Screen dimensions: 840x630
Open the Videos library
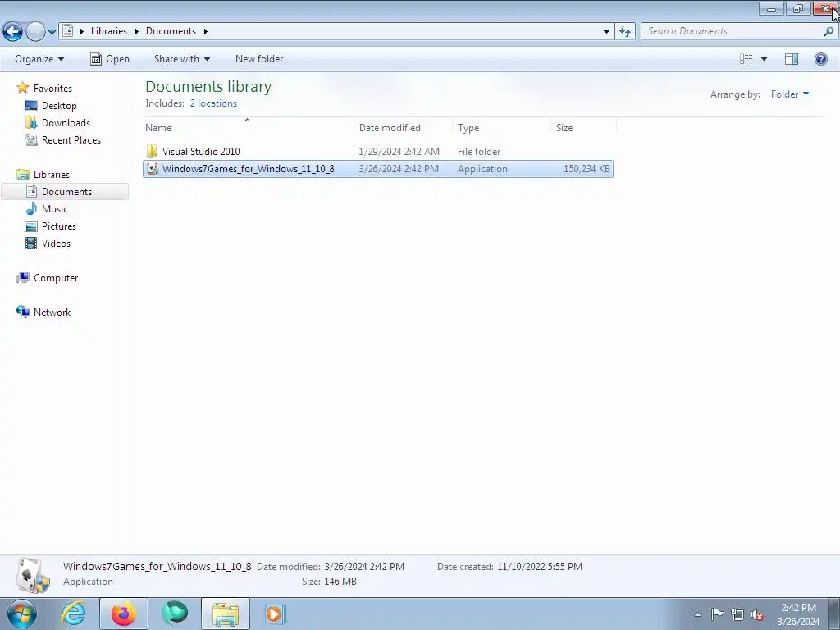point(56,243)
